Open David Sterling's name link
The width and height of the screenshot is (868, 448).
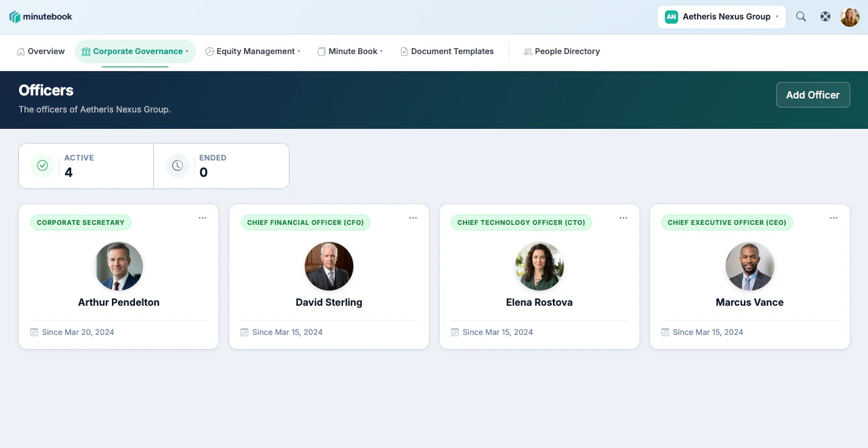coord(329,302)
